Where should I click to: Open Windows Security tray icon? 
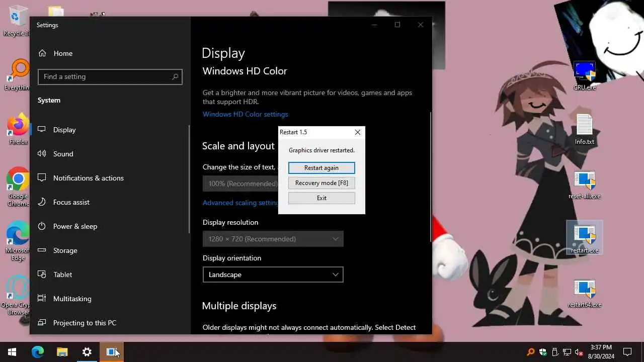pyautogui.click(x=543, y=352)
